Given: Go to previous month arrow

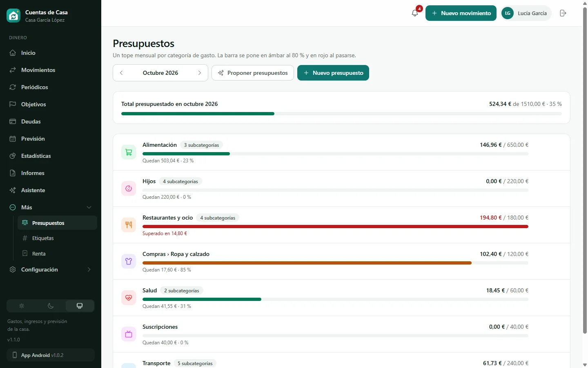Looking at the screenshot, I should point(121,73).
